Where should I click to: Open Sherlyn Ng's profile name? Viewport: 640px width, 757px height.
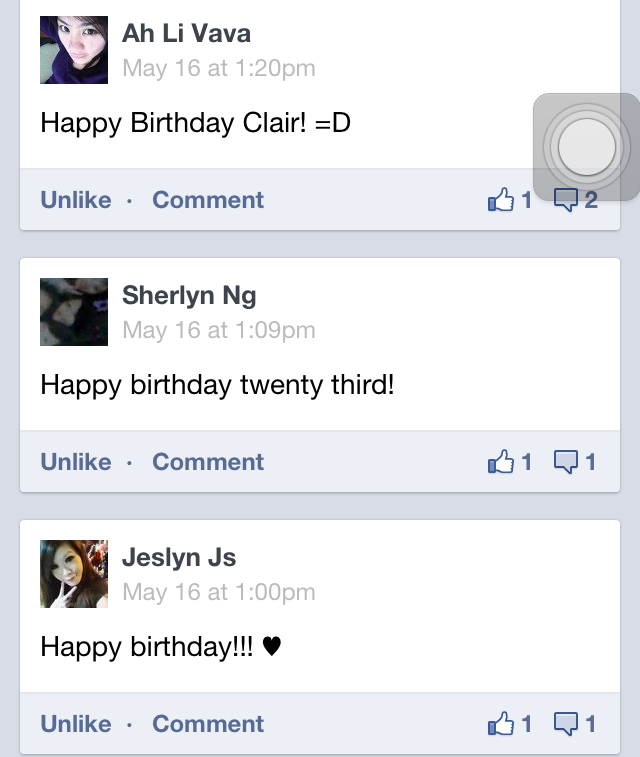point(189,295)
